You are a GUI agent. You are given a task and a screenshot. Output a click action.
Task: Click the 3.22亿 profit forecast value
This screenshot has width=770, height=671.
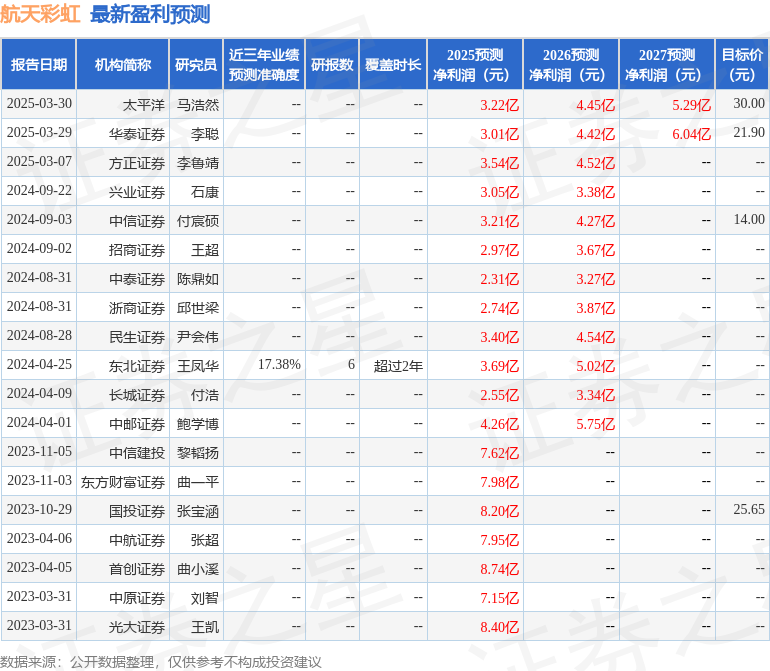coord(499,105)
